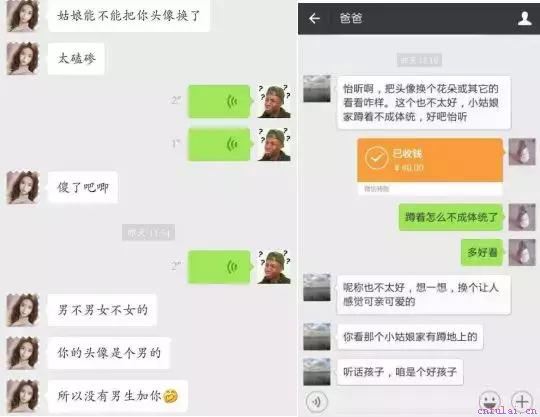The height and width of the screenshot is (417, 540).
Task: Open the emoji smiley picker
Action: coord(489,401)
